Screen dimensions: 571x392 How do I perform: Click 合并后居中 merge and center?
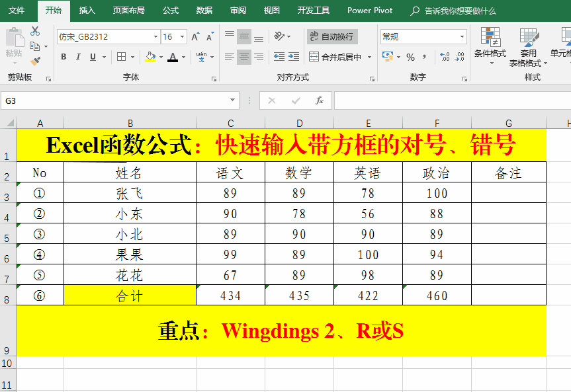tap(335, 57)
